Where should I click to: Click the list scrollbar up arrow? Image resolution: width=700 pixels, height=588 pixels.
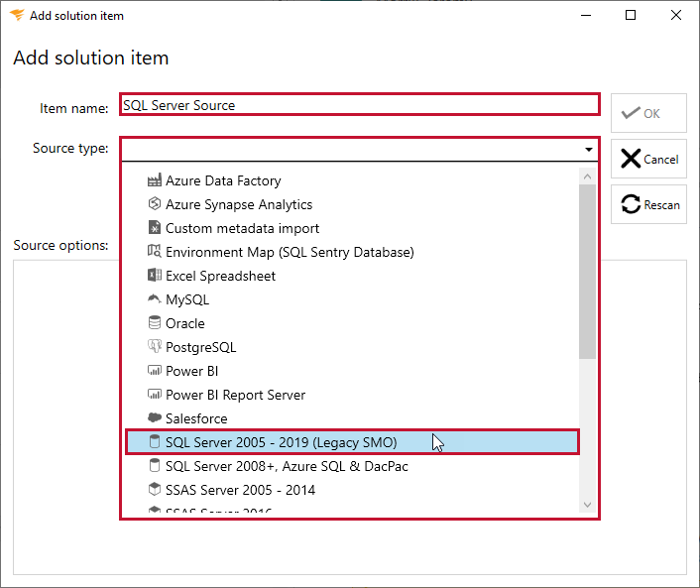[x=588, y=176]
